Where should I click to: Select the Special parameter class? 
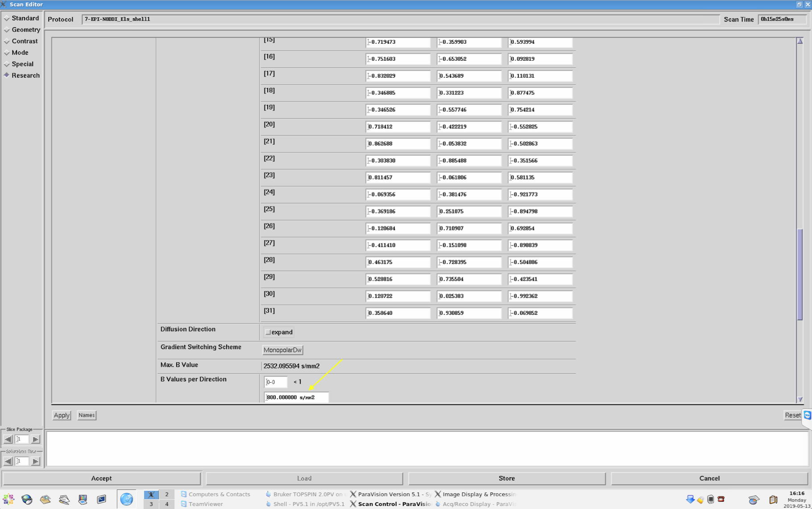pos(19,64)
